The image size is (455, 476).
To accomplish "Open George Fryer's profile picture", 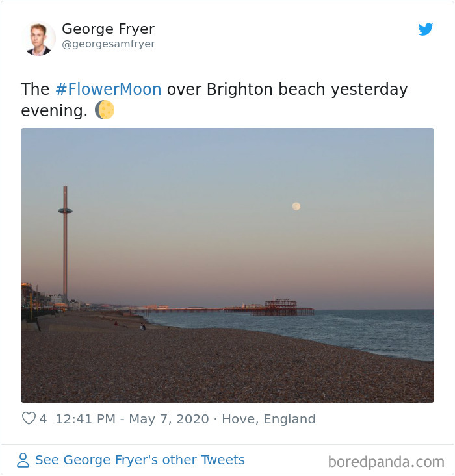I will 38,39.
